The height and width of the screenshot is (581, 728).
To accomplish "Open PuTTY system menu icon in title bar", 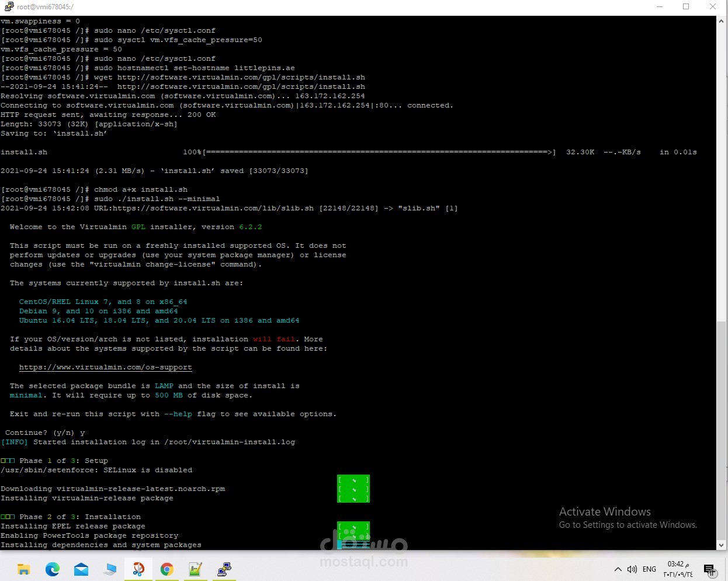I will point(9,6).
